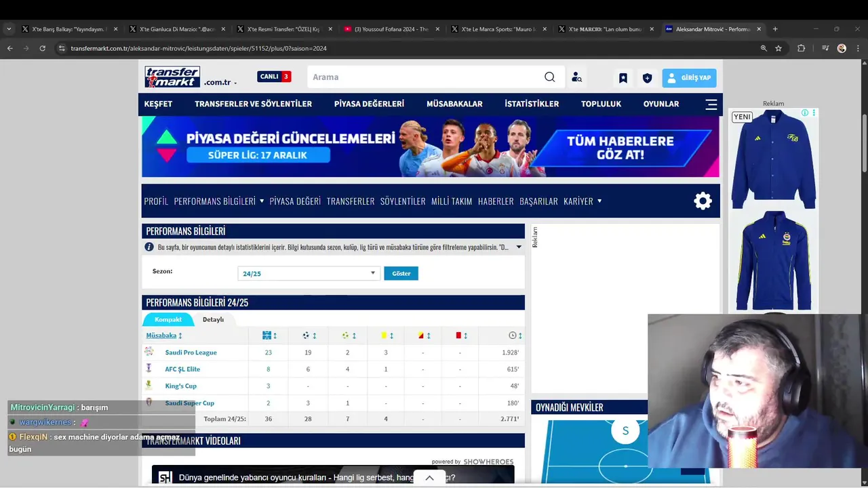Open the TOPLULUK menu

(601, 104)
